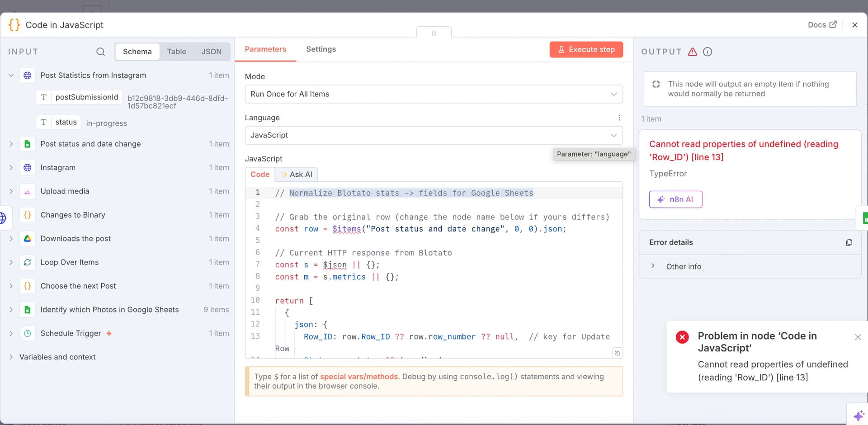Switch input view to Table
Viewport: 868px width, 425px height.
click(x=176, y=52)
